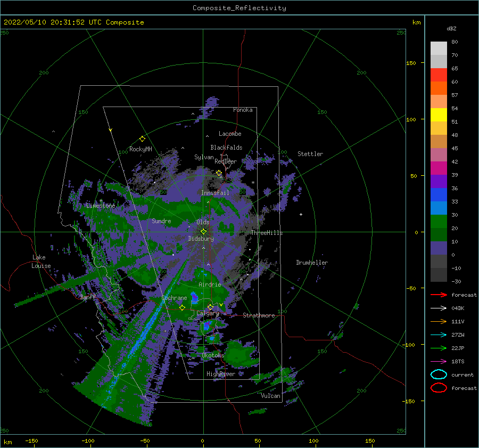The width and height of the screenshot is (479, 448).
Task: Click the red forecast ellipse in legend
Action: [439, 388]
